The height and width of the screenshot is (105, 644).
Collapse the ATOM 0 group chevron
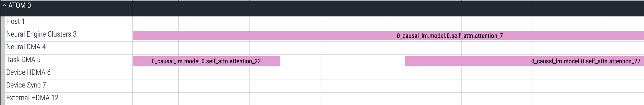pyautogui.click(x=4, y=6)
